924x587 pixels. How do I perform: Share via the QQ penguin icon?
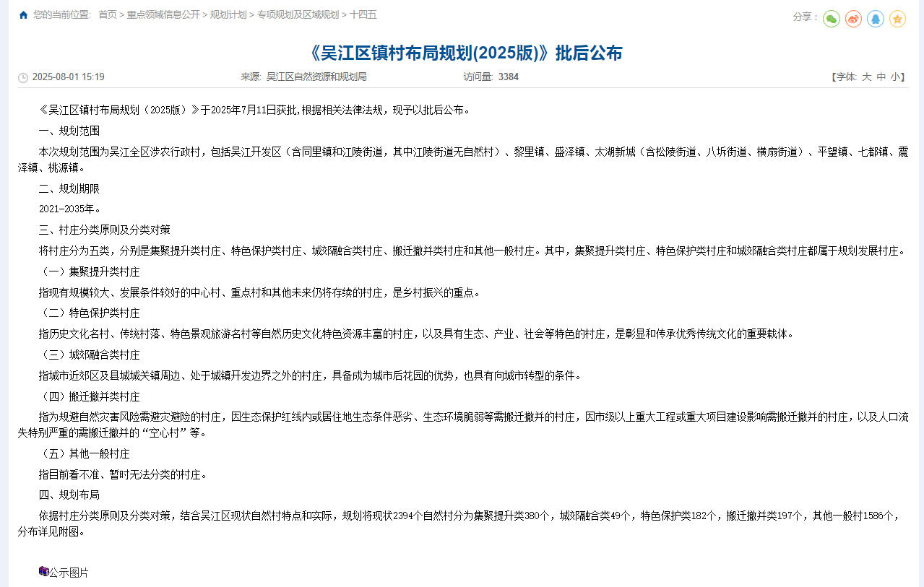click(x=876, y=19)
